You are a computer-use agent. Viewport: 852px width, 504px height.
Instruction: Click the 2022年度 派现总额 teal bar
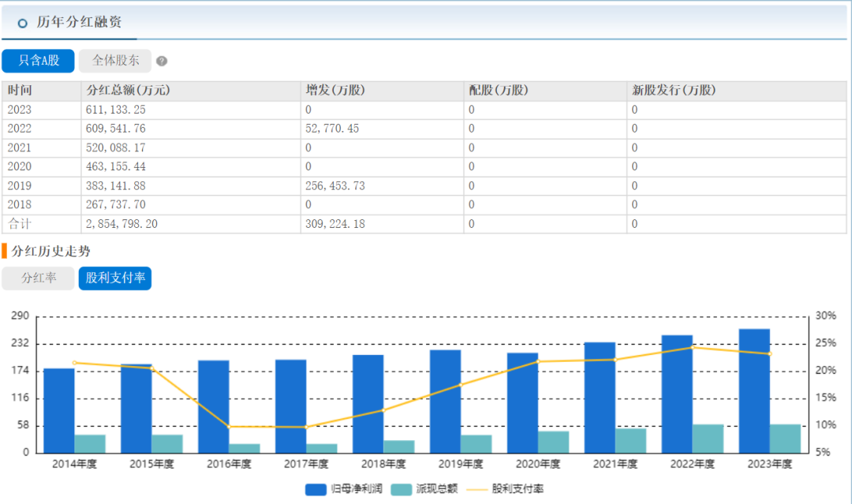tap(708, 439)
